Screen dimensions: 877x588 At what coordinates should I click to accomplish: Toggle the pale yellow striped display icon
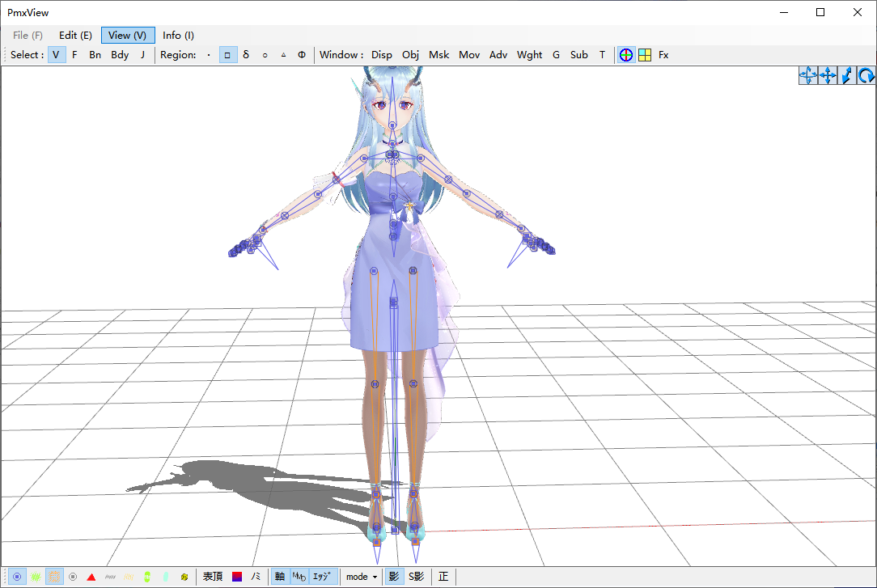tap(129, 577)
